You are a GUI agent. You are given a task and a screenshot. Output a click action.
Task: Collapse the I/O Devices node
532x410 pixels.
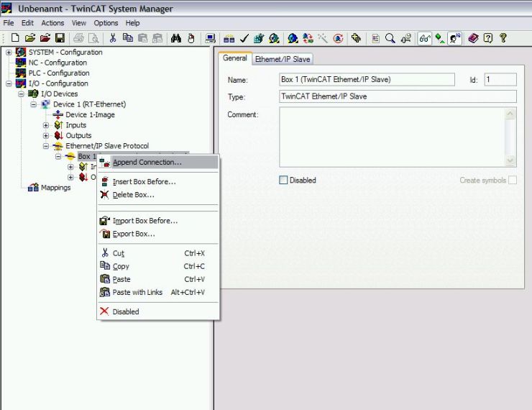point(21,94)
